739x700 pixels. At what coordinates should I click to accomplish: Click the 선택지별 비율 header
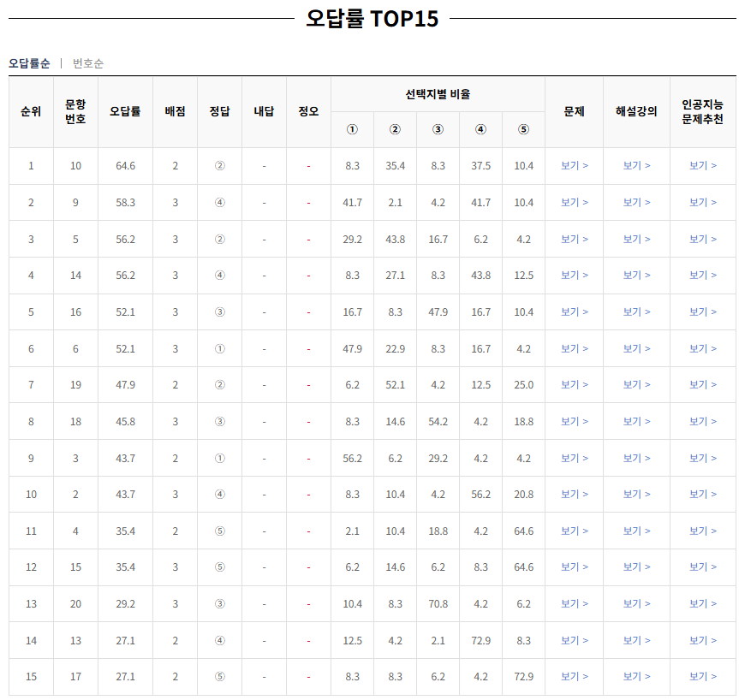438,94
